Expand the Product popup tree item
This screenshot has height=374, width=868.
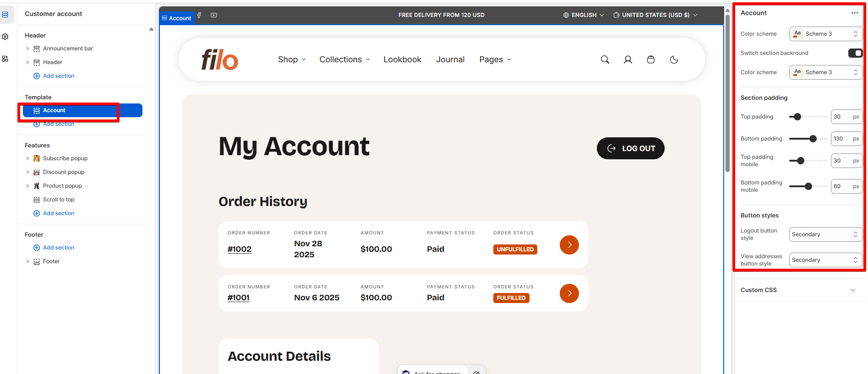[x=27, y=186]
